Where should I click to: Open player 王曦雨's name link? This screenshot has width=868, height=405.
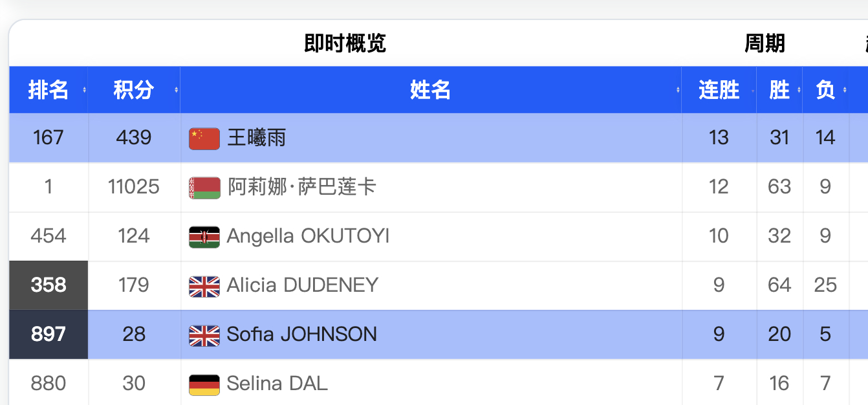[256, 138]
